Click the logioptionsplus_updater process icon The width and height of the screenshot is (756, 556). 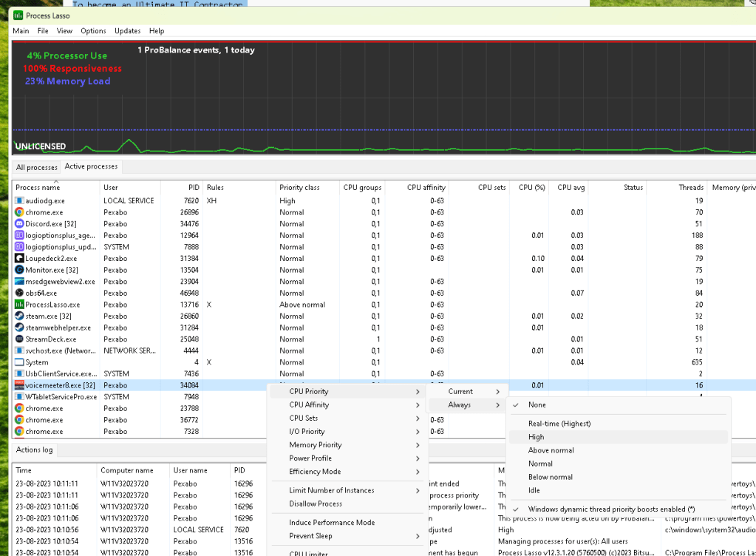tap(19, 247)
